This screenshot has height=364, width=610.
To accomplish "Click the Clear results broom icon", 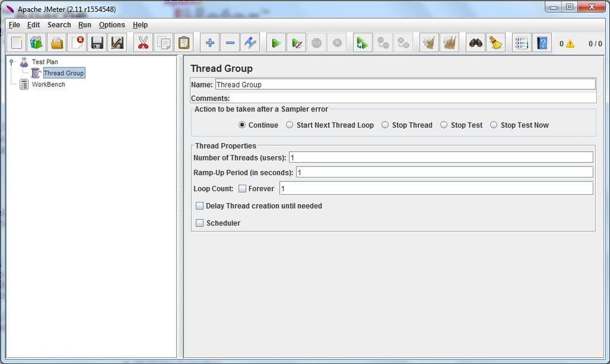I will [429, 43].
